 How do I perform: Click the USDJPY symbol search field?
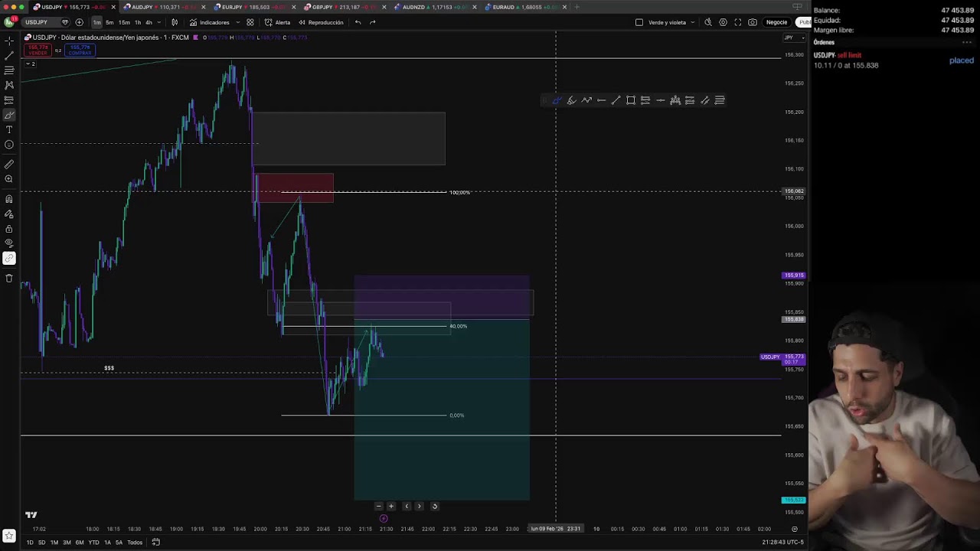[44, 22]
